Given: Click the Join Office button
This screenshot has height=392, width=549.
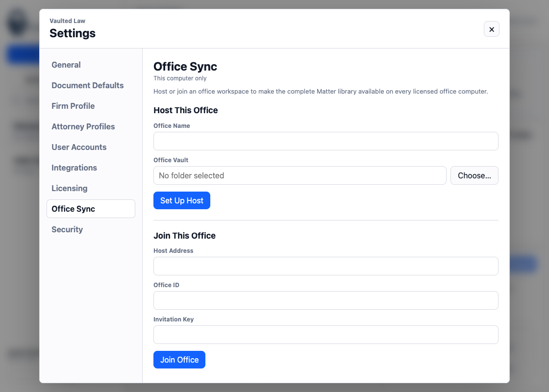Looking at the screenshot, I should tap(179, 360).
